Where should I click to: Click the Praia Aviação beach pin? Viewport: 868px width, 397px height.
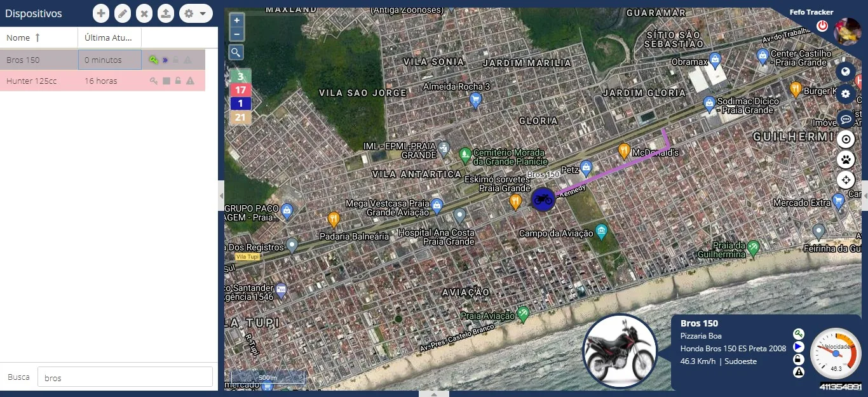(523, 313)
